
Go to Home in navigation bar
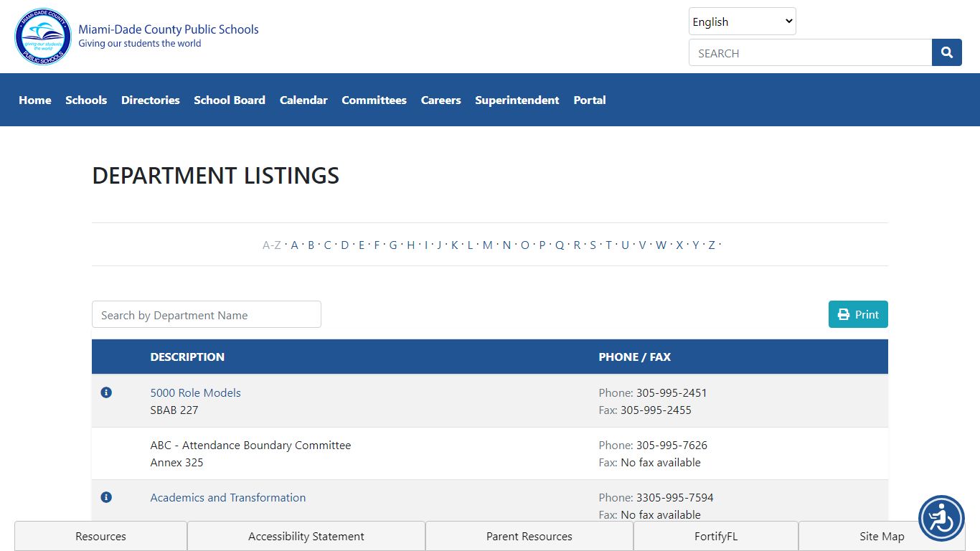[35, 100]
